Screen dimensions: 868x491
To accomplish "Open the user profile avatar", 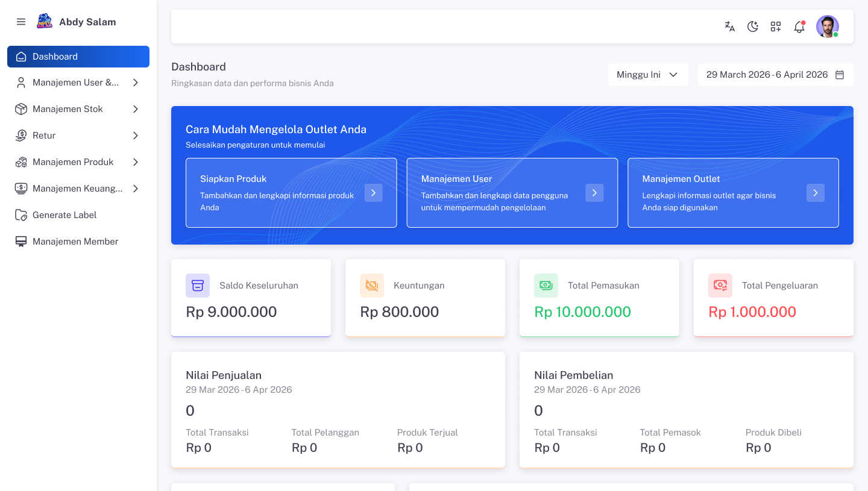I will tap(828, 27).
